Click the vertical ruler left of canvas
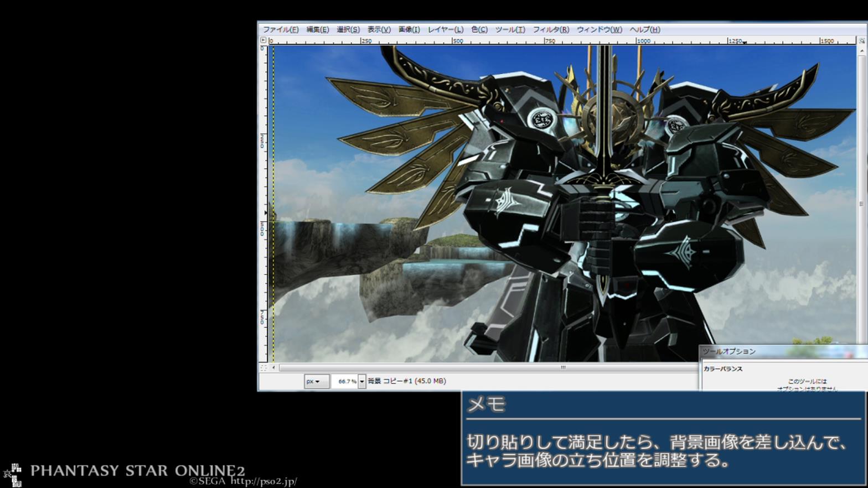The height and width of the screenshot is (488, 868). [x=263, y=204]
